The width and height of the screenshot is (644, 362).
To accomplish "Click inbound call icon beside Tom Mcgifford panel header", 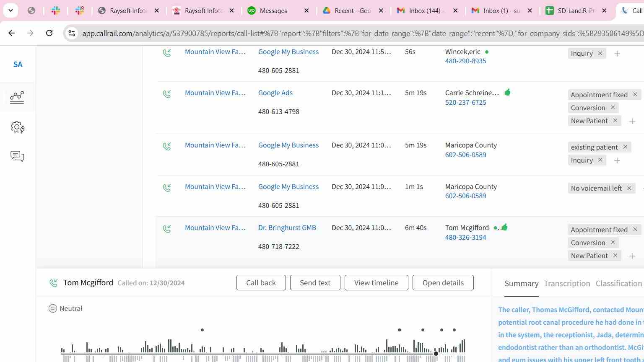I will point(53,283).
